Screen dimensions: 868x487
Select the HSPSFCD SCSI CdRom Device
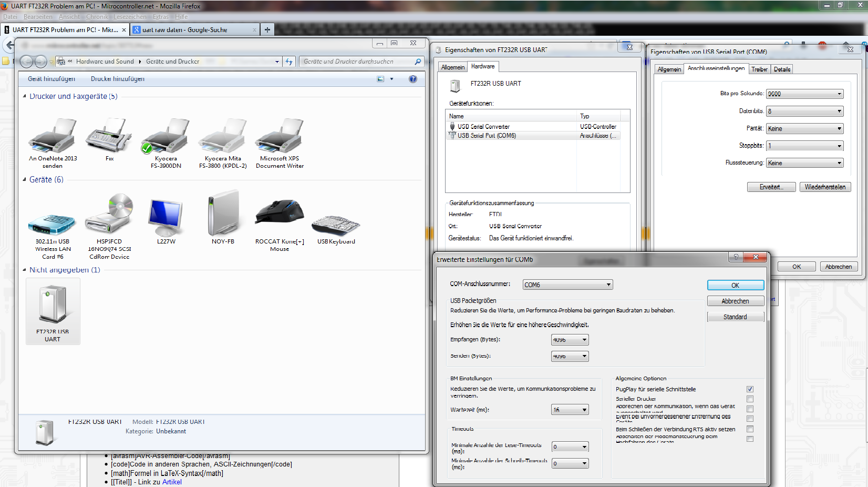pyautogui.click(x=109, y=226)
